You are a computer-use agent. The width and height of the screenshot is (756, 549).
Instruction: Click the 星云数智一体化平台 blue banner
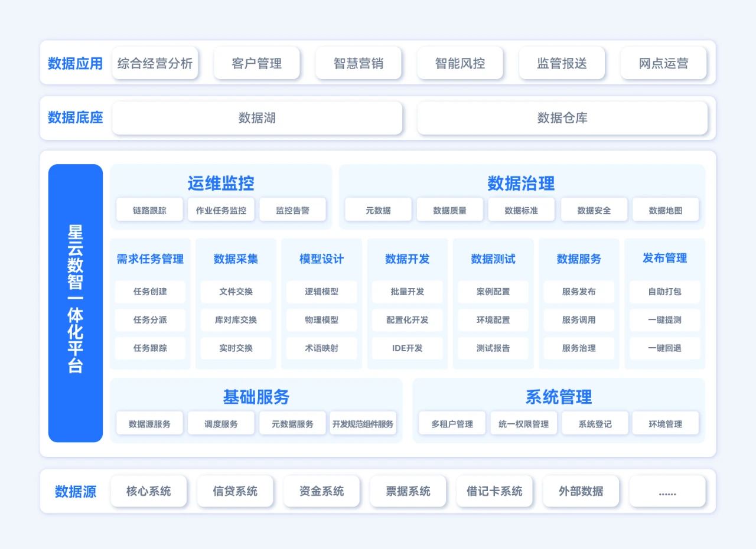76,303
